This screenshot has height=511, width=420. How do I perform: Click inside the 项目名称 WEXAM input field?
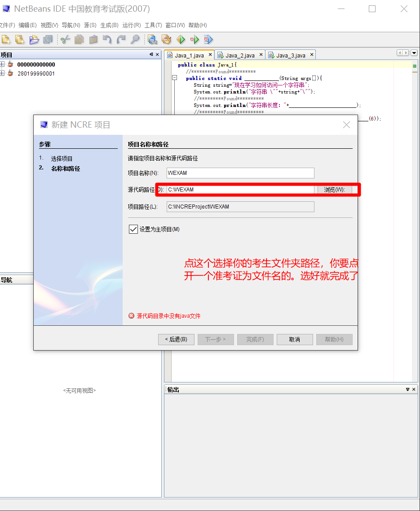[240, 173]
